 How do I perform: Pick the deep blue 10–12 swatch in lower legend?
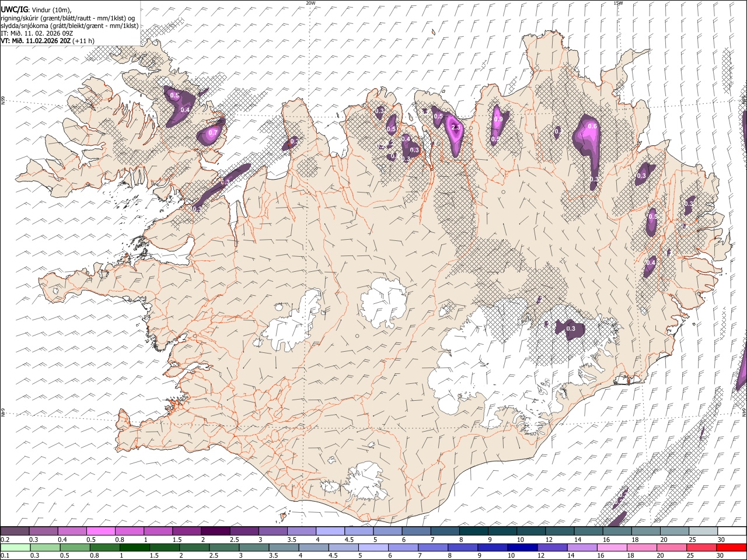pyautogui.click(x=522, y=547)
